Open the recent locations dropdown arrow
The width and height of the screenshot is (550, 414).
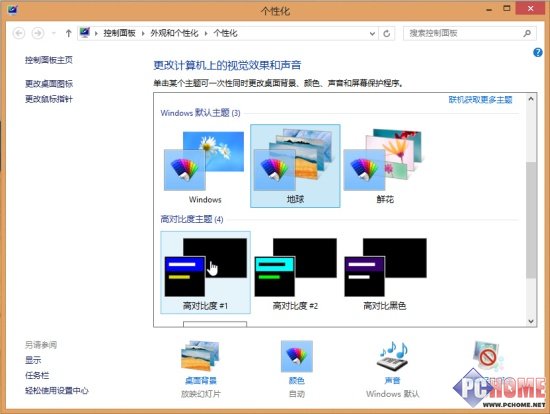54,33
